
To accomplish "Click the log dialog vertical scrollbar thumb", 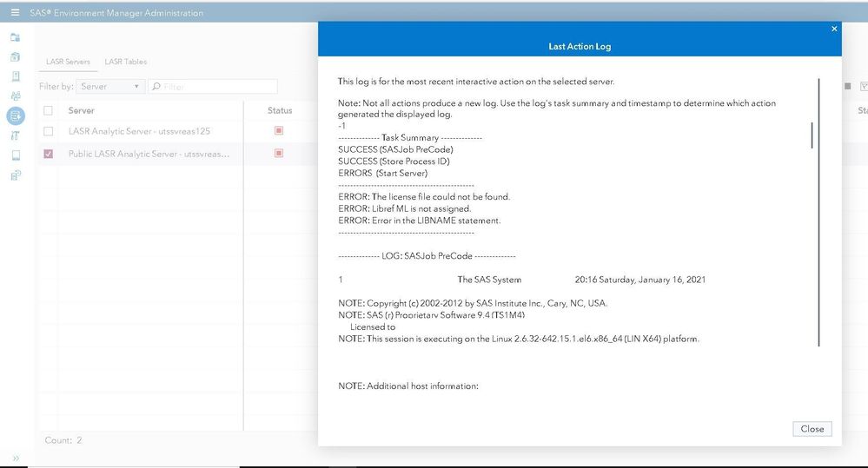I will (812, 135).
